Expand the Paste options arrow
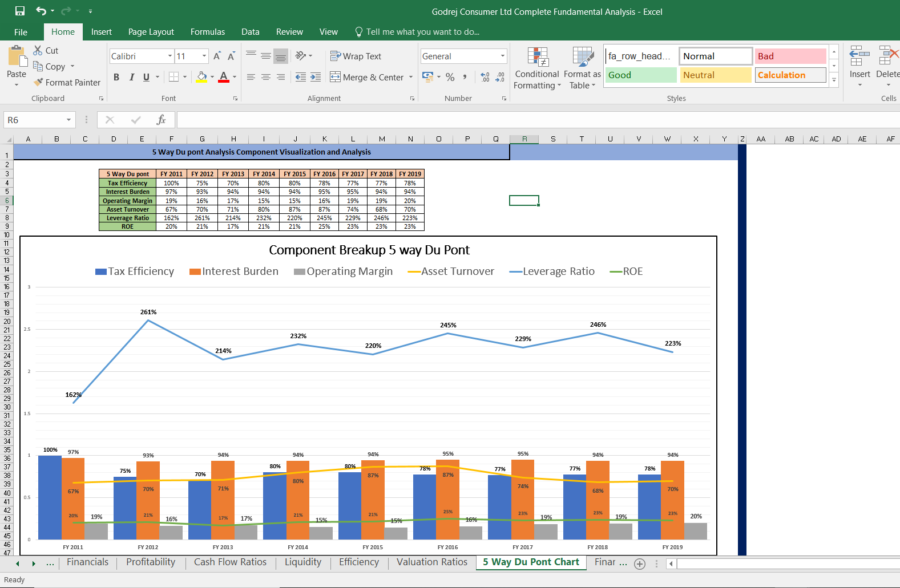The image size is (900, 588). 17,84
